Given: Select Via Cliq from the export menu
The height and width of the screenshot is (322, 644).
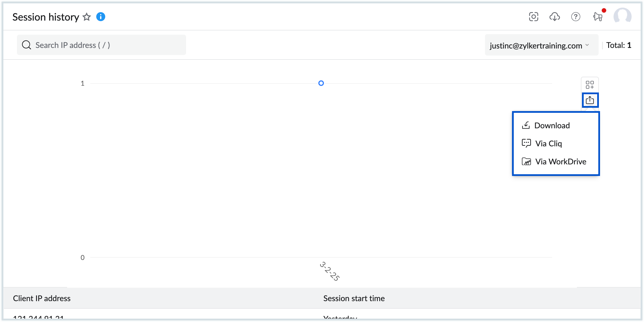Looking at the screenshot, I should point(549,143).
